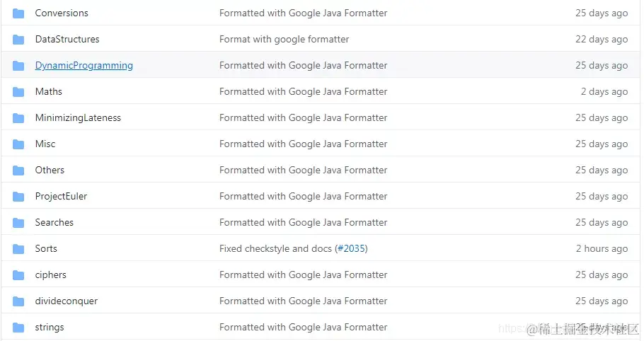Open the Conversions folder name
The width and height of the screenshot is (644, 341).
[x=62, y=13]
